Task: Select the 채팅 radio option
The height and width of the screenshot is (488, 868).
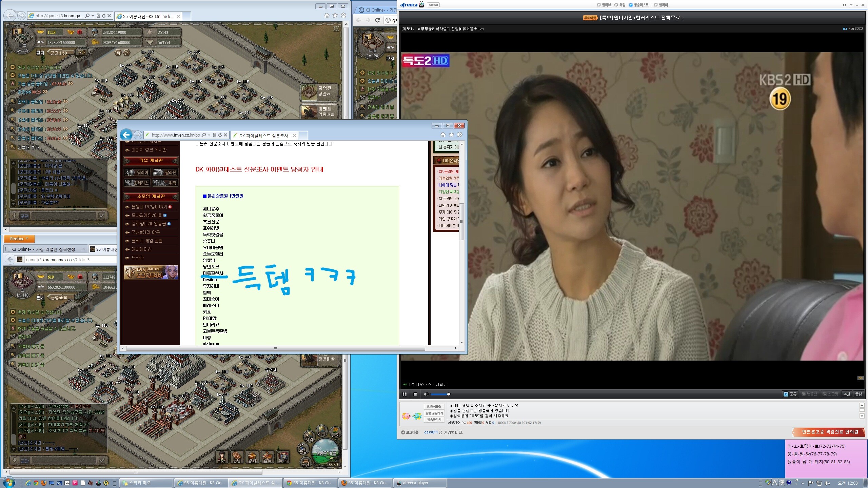Action: [x=616, y=5]
